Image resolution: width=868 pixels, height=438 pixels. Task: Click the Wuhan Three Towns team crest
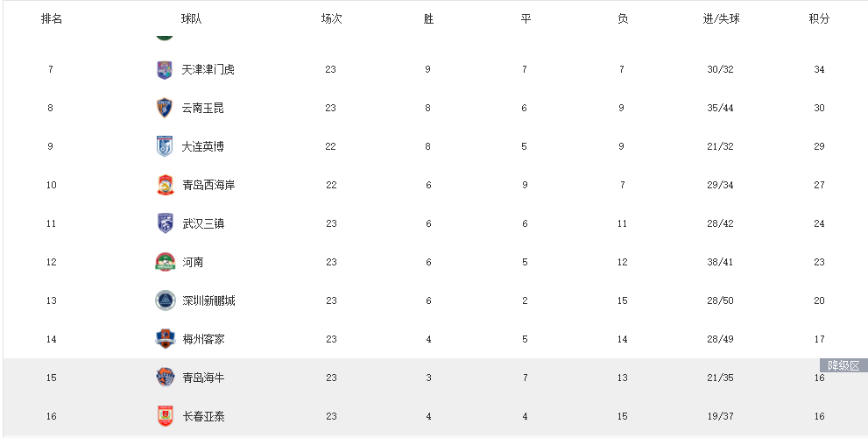165,223
